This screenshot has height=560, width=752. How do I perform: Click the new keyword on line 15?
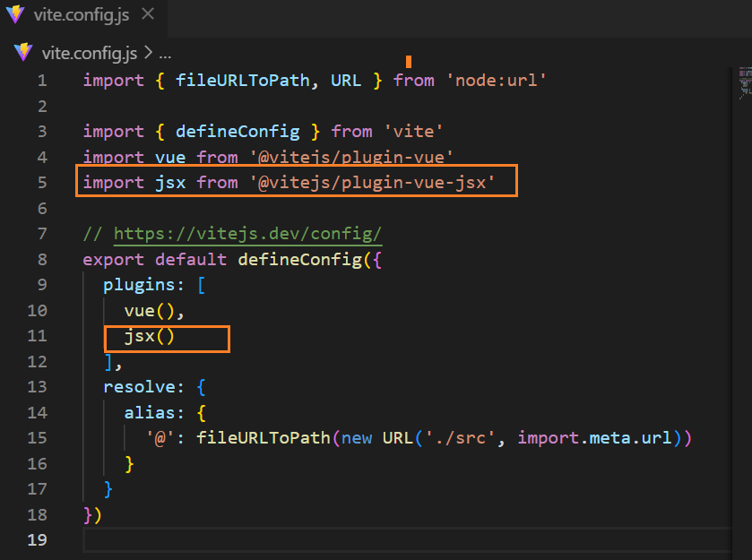click(357, 438)
